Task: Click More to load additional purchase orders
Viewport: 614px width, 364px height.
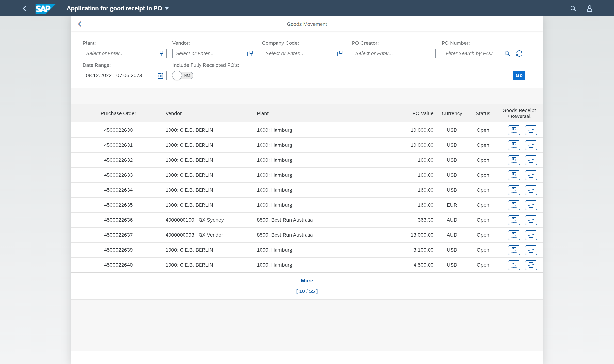Action: pos(307,280)
